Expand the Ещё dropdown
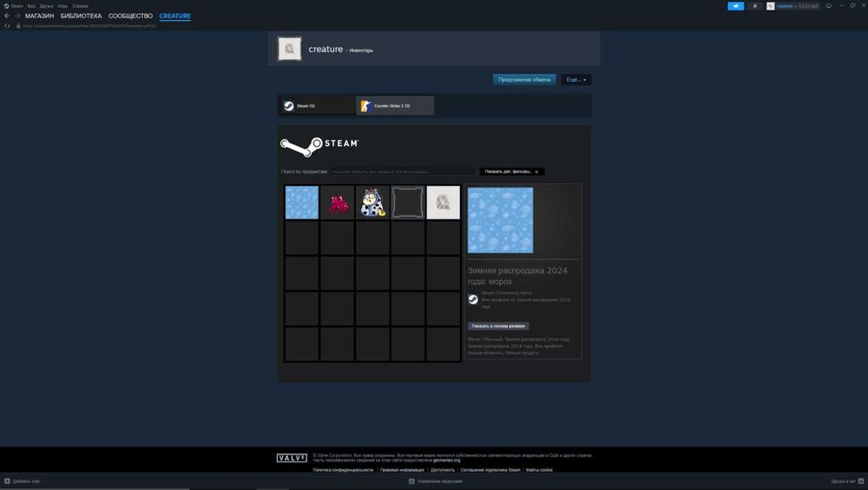 (575, 80)
